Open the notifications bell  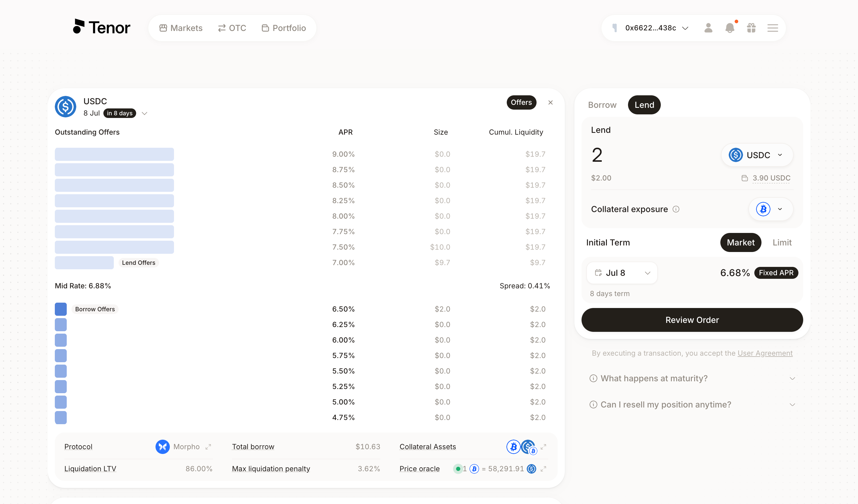coord(730,28)
